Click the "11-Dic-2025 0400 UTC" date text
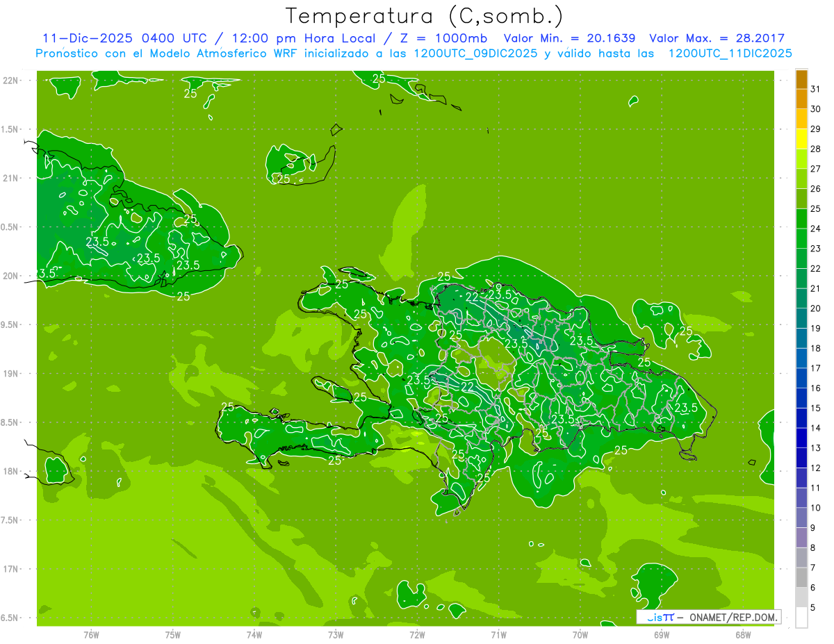Image resolution: width=834 pixels, height=644 pixels. point(124,38)
